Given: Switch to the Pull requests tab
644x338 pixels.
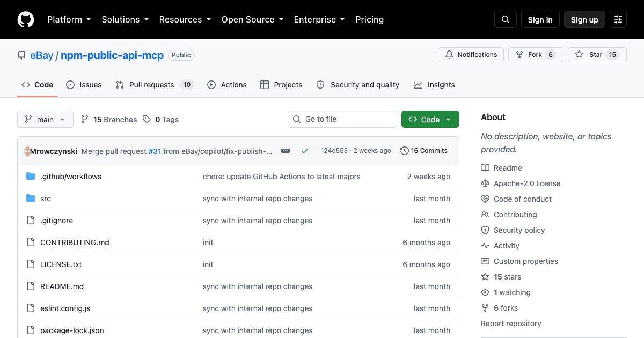Looking at the screenshot, I should tap(154, 85).
